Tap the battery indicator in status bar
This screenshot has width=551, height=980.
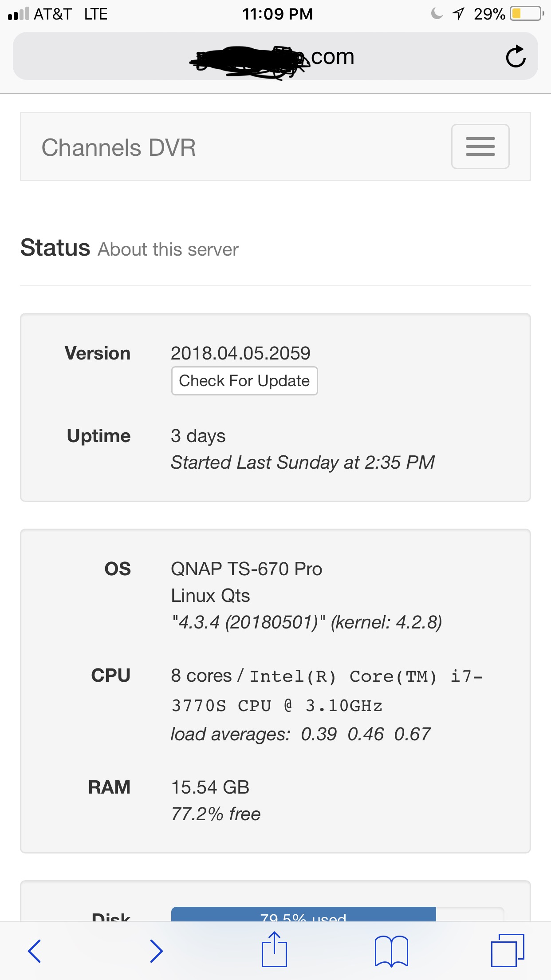coord(527,14)
